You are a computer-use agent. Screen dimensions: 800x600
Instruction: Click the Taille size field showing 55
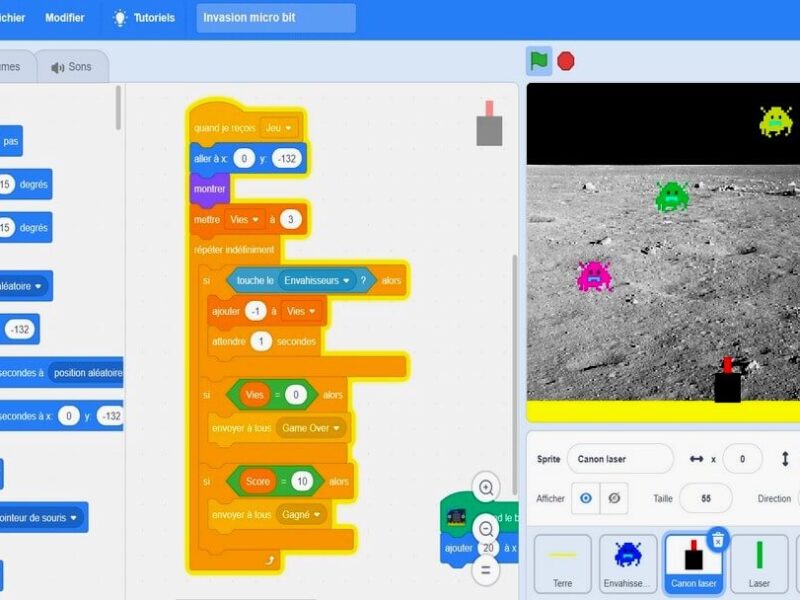[706, 498]
